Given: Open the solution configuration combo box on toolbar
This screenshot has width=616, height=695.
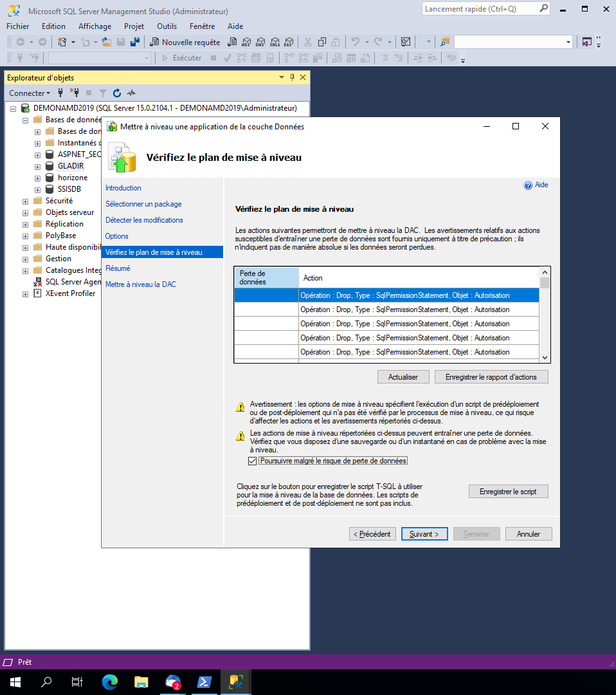Looking at the screenshot, I should click(513, 42).
